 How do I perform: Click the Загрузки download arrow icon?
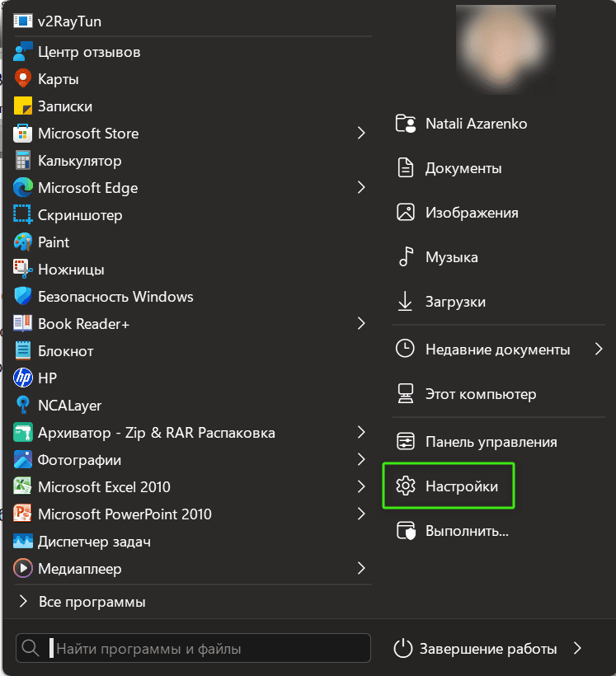(405, 302)
